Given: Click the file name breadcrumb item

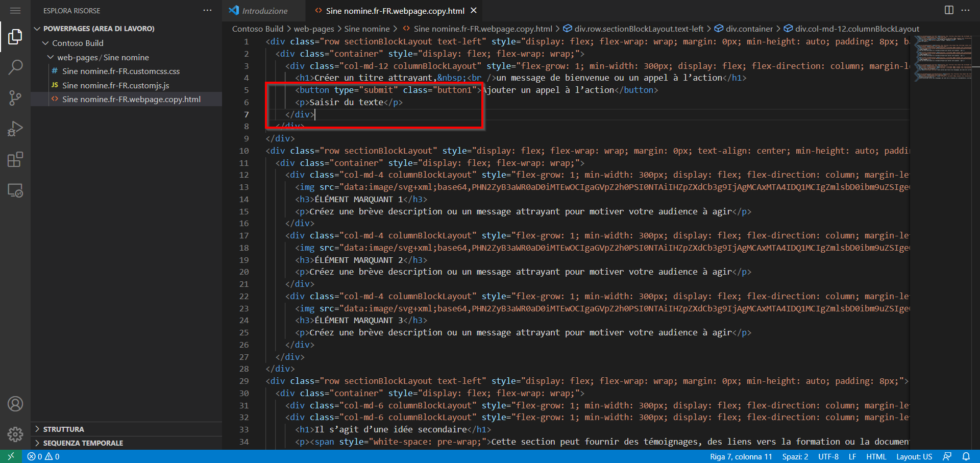Looking at the screenshot, I should pyautogui.click(x=477, y=29).
